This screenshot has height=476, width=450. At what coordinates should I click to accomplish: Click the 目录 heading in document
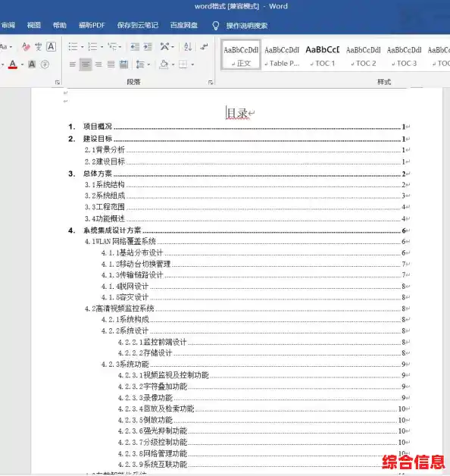click(x=238, y=113)
